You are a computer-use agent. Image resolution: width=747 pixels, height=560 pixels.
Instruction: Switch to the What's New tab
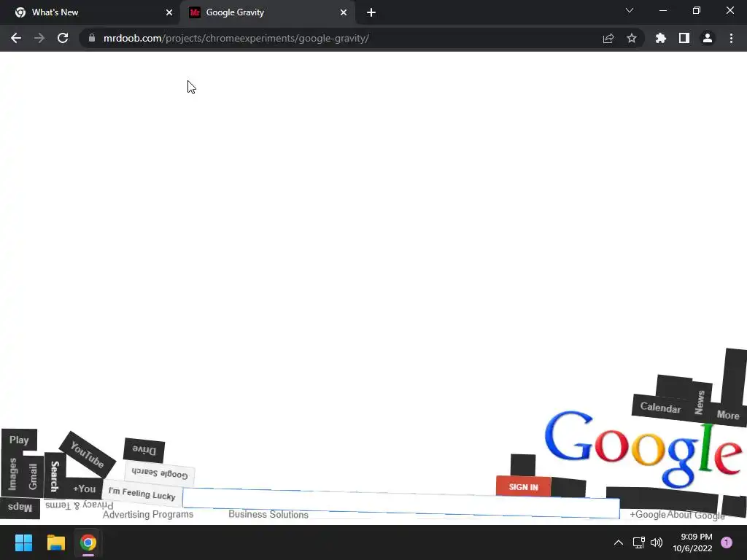pyautogui.click(x=90, y=12)
